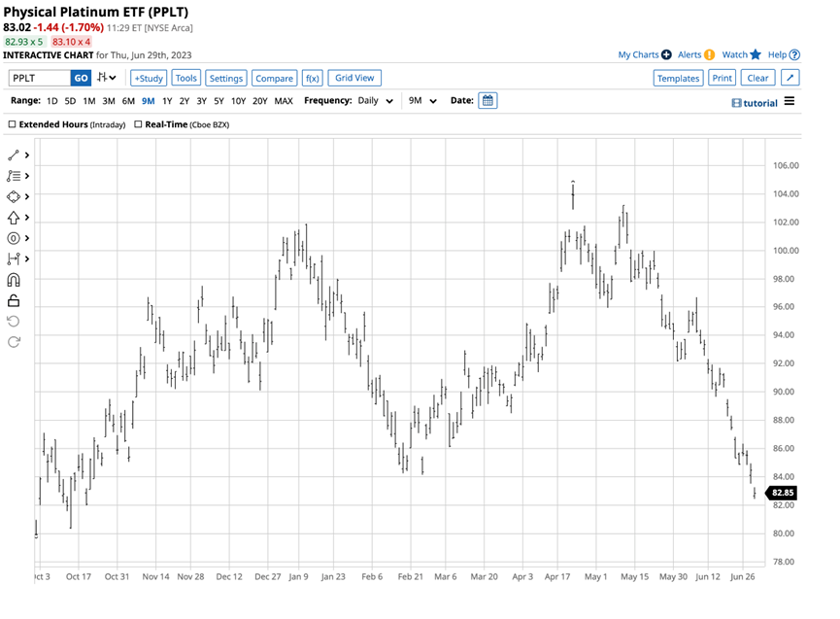Open the hamburger menu beside tutorial
The width and height of the screenshot is (840, 619).
[790, 101]
